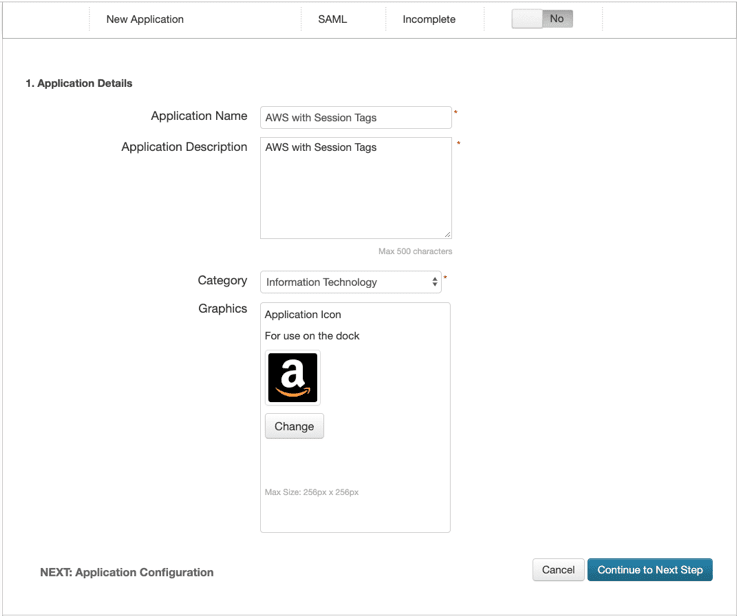The width and height of the screenshot is (737, 616).
Task: Click the Application Icon label text
Action: (x=303, y=314)
